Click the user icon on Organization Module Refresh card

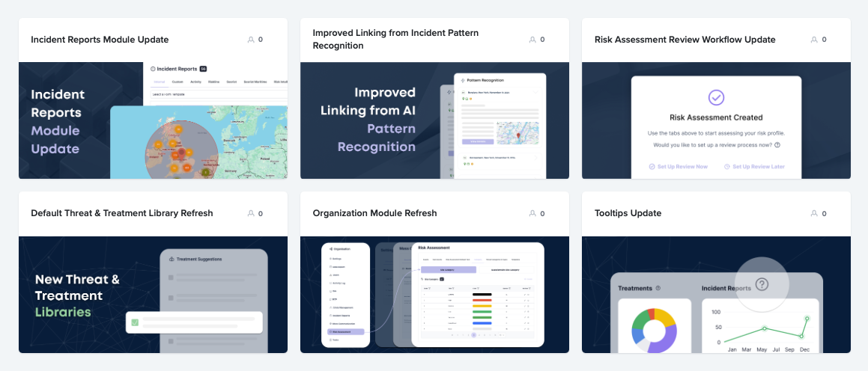pyautogui.click(x=532, y=213)
